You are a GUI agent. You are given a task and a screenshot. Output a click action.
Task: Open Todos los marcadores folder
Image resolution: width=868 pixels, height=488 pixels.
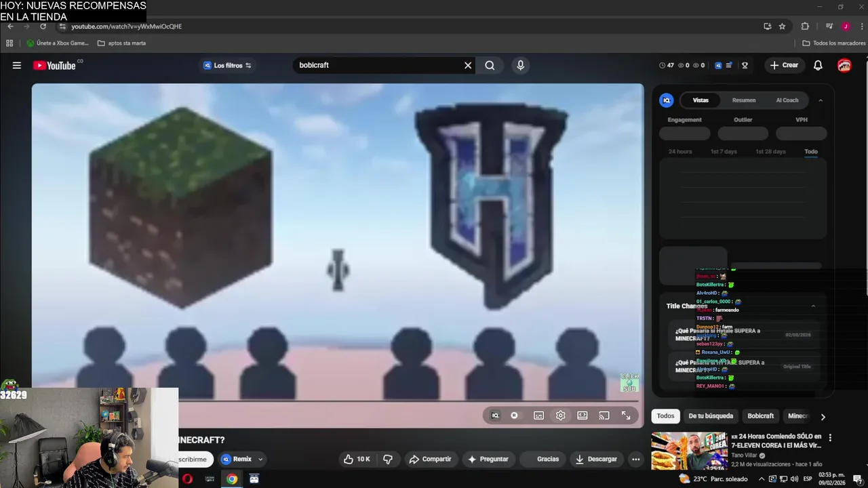[834, 43]
